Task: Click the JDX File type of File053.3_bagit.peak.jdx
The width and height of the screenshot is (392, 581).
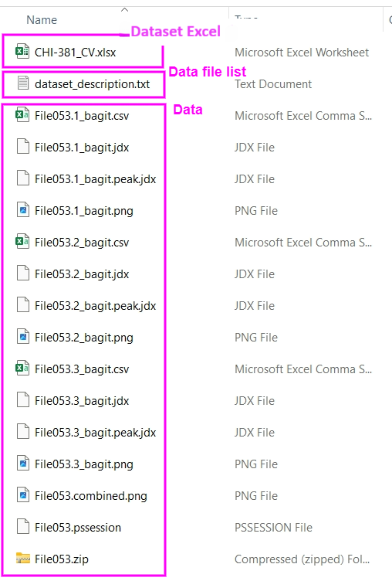Action: (x=255, y=433)
